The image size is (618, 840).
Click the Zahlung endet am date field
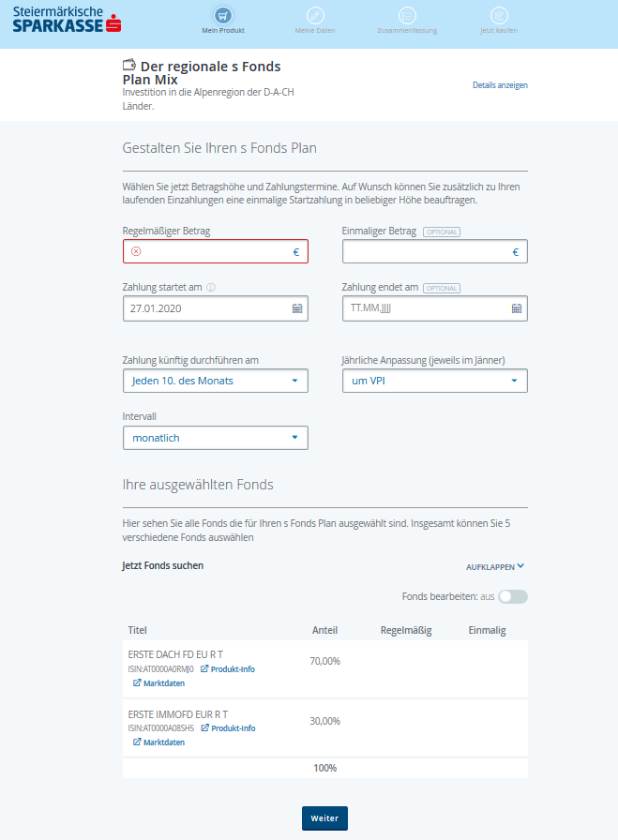coord(422,308)
